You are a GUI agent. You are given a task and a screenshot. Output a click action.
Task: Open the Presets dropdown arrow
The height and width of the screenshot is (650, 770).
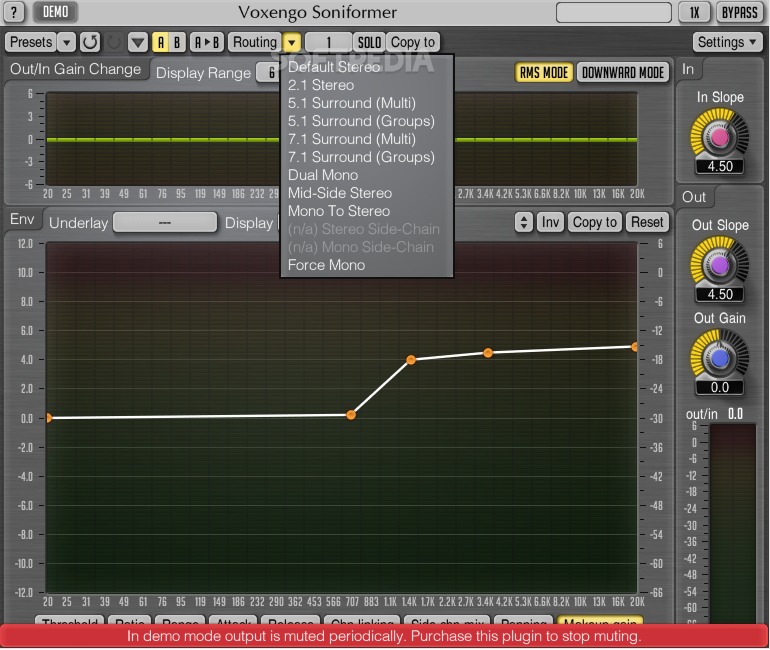coord(66,42)
